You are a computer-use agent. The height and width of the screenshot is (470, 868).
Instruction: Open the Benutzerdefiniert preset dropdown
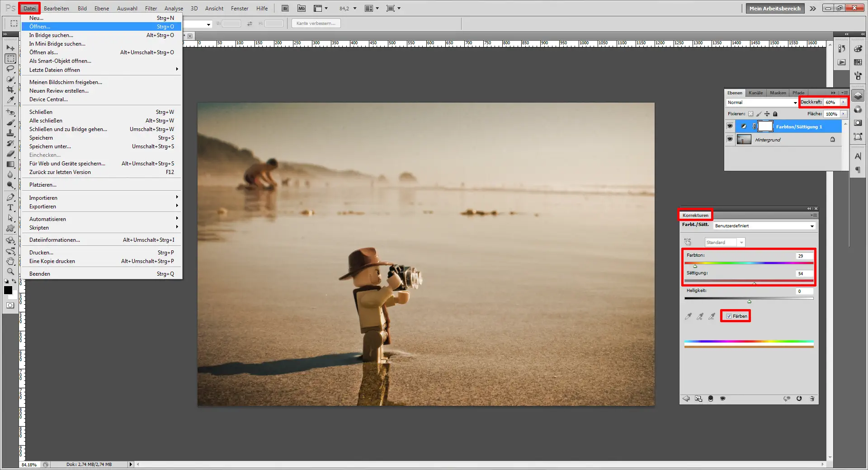(764, 226)
